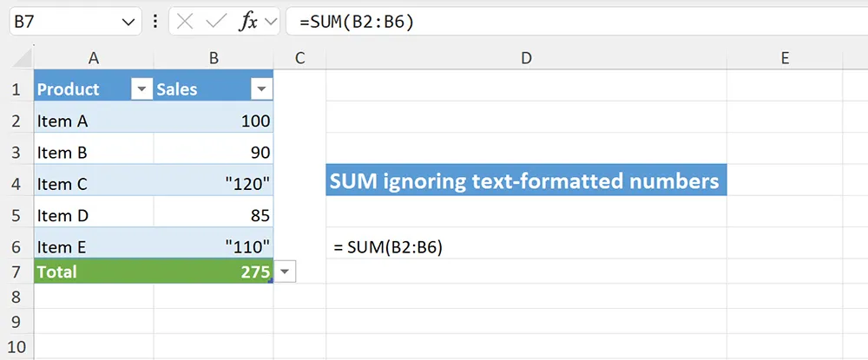Expand the chevron next to the fx icon
The image size is (868, 360).
[271, 23]
